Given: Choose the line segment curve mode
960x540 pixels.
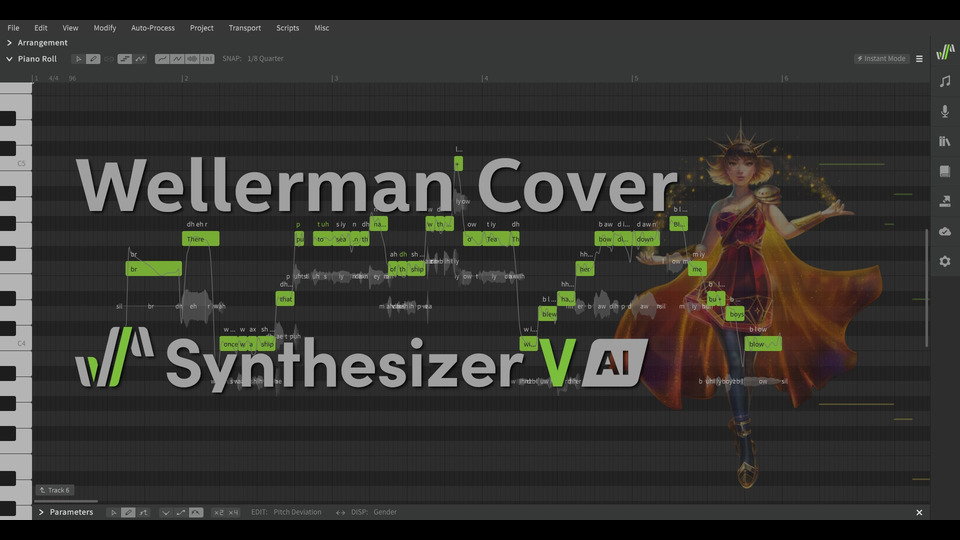Looking at the screenshot, I should tap(181, 512).
